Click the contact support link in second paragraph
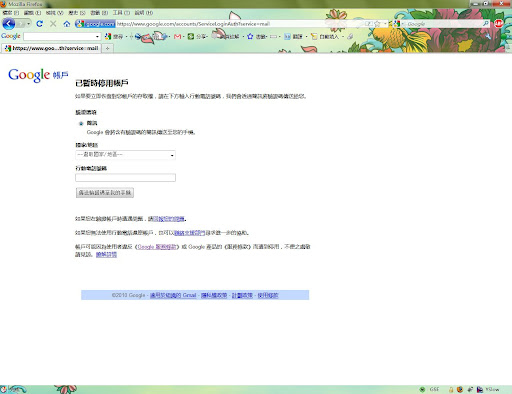Image resolution: width=512 pixels, height=394 pixels. pyautogui.click(x=189, y=233)
